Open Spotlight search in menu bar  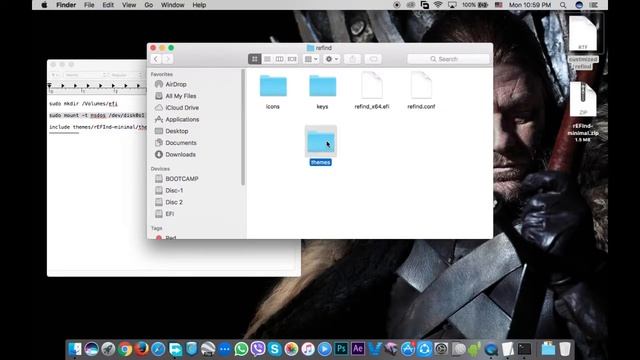[x=563, y=5]
